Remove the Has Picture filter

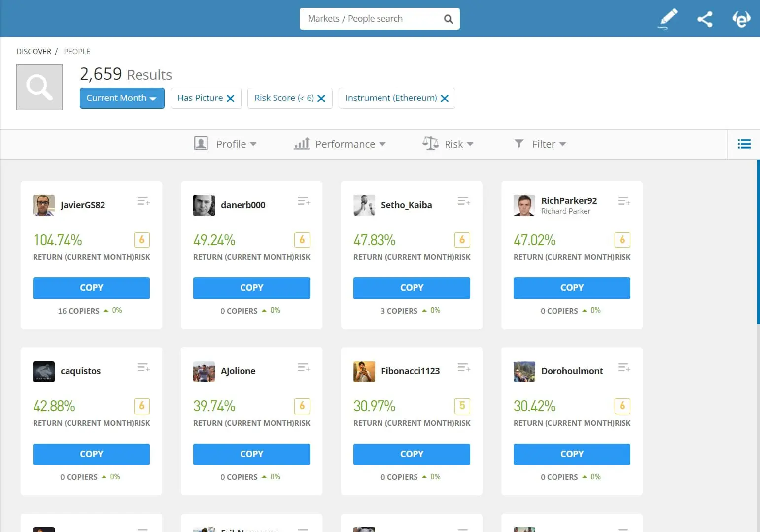click(230, 98)
